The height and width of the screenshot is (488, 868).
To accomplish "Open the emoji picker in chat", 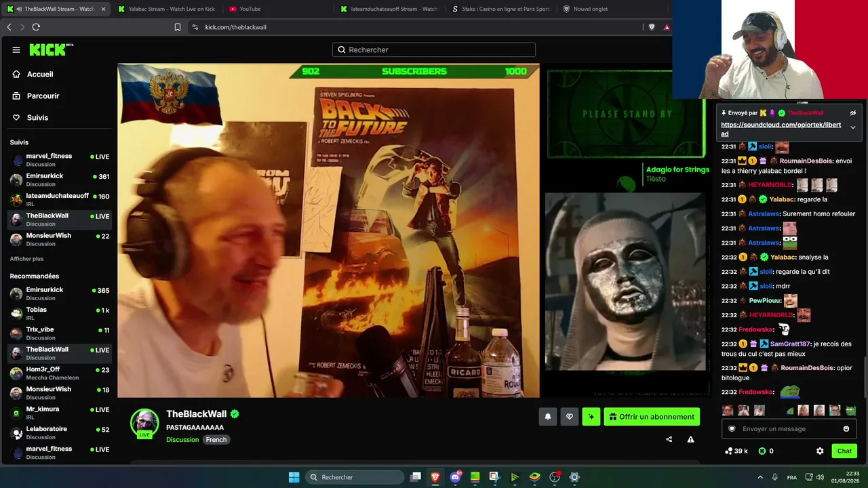I will tap(846, 428).
